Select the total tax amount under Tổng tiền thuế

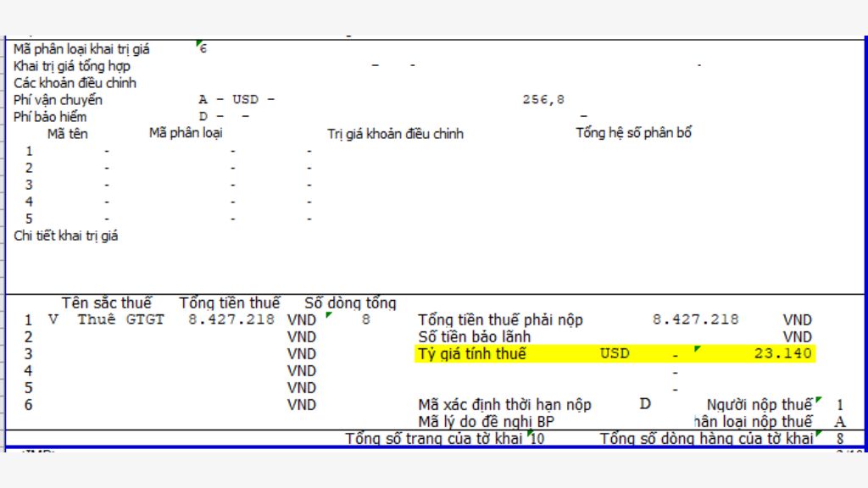(x=231, y=319)
